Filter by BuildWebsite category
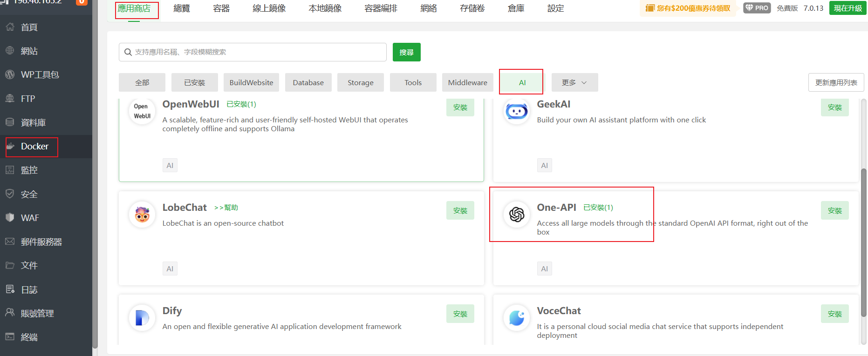 click(x=252, y=82)
